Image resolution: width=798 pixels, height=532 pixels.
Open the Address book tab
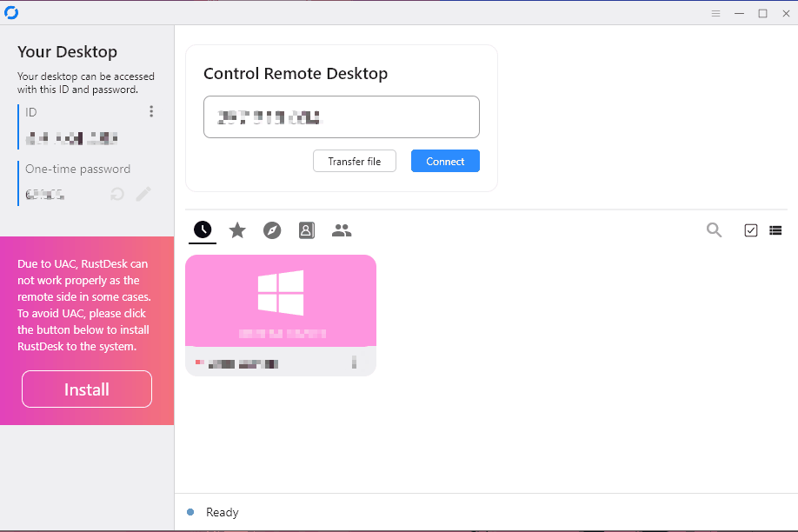tap(306, 230)
